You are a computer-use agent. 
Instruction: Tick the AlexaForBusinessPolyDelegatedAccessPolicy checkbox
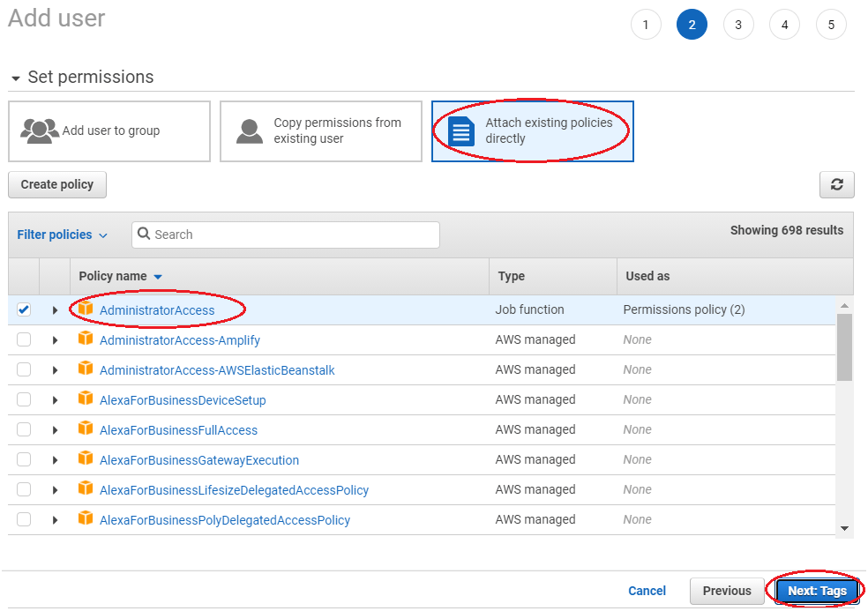click(24, 519)
